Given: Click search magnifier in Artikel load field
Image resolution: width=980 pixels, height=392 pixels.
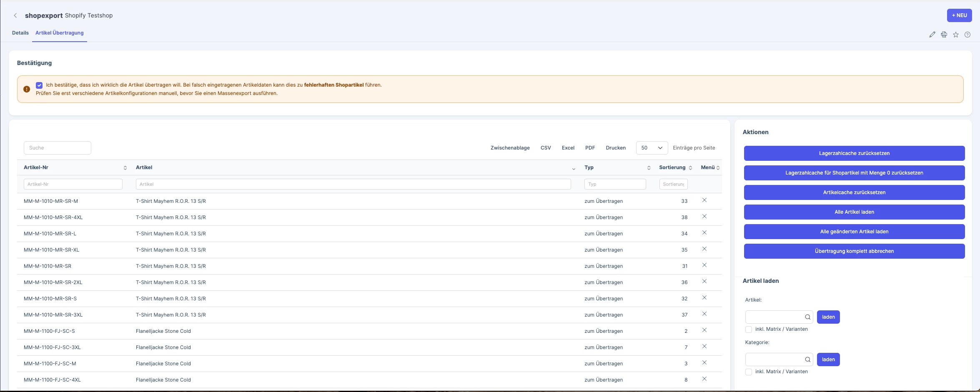Looking at the screenshot, I should 808,317.
